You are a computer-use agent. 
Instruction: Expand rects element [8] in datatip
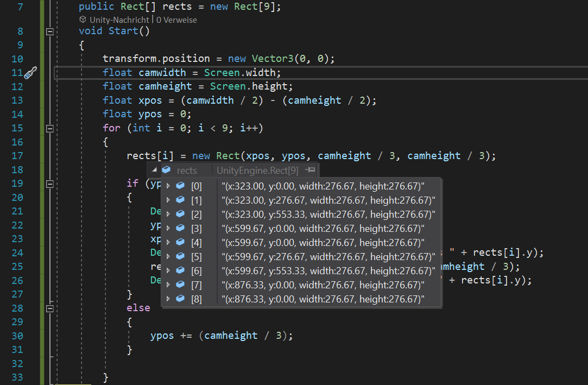[168, 299]
